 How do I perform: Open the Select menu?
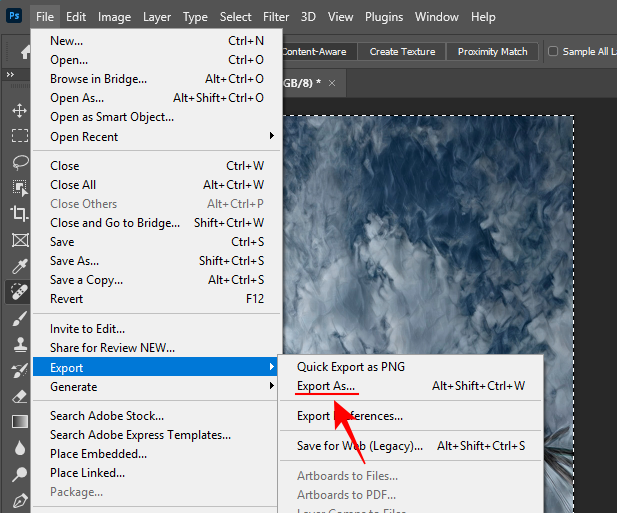235,17
